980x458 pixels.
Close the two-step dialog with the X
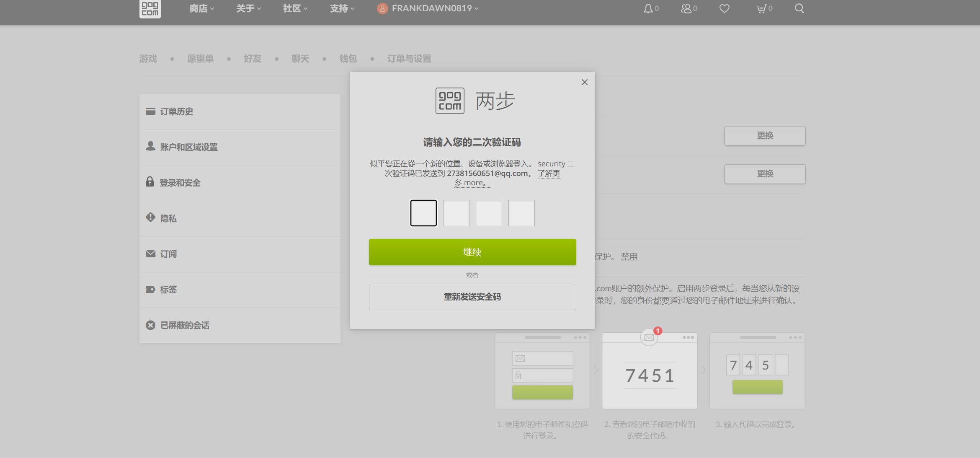click(x=585, y=82)
